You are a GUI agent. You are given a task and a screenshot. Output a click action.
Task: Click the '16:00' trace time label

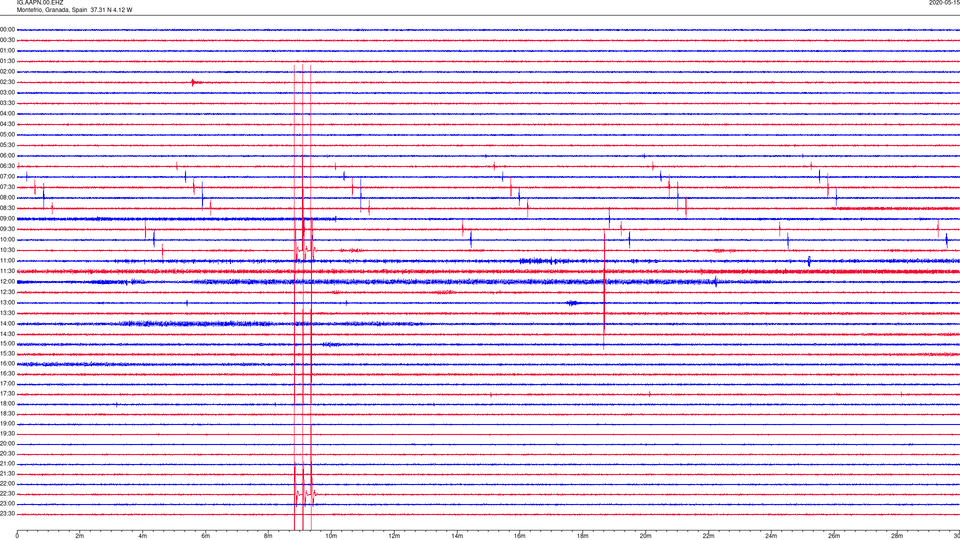click(x=7, y=364)
